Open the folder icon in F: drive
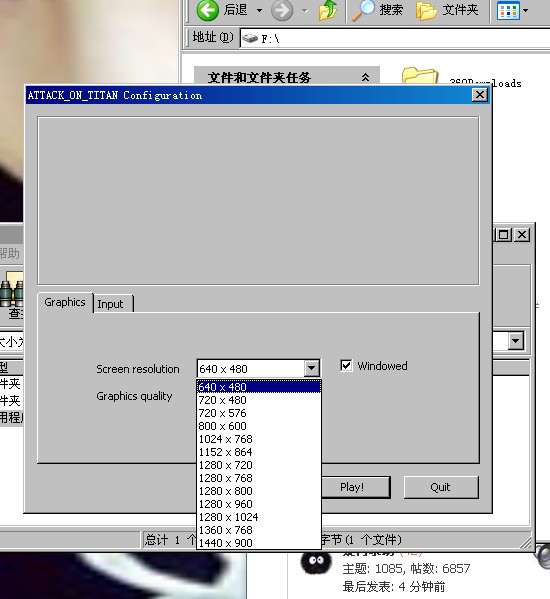Viewport: 550px width, 599px height. coord(419,76)
